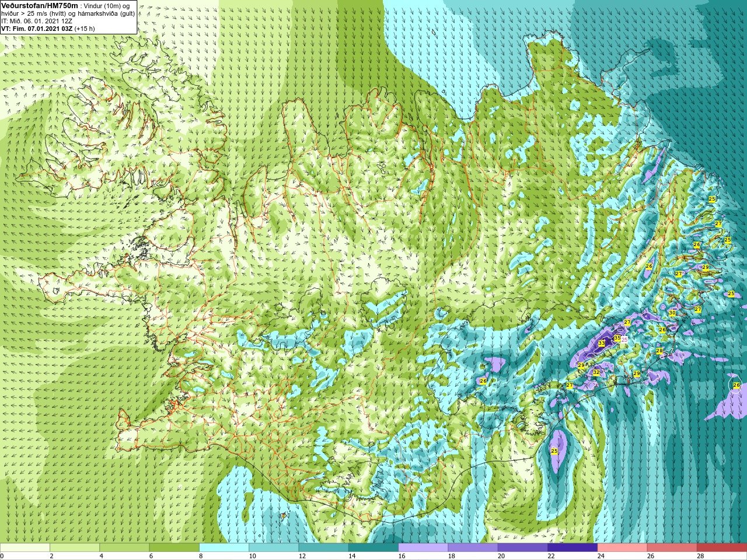Click the 12–14 m/s teal legend swatch
This screenshot has width=747, height=560.
point(324,548)
